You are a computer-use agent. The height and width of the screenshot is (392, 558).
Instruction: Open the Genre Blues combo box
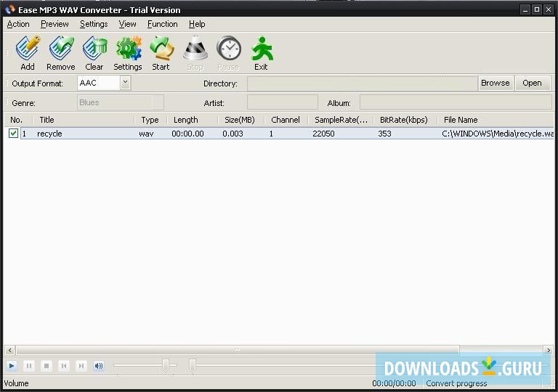[x=121, y=103]
